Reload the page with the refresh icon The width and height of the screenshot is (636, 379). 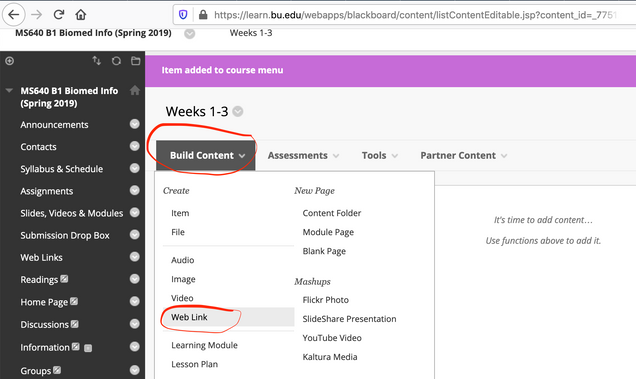coord(59,15)
